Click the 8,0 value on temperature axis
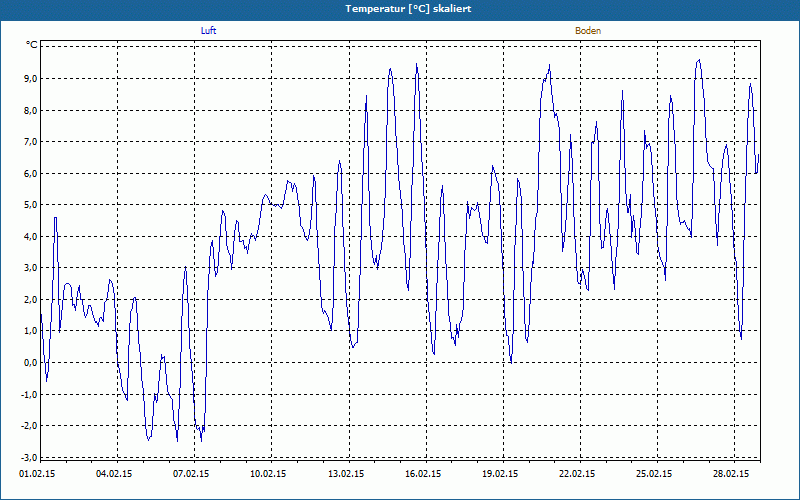The image size is (800, 500). pyautogui.click(x=31, y=110)
